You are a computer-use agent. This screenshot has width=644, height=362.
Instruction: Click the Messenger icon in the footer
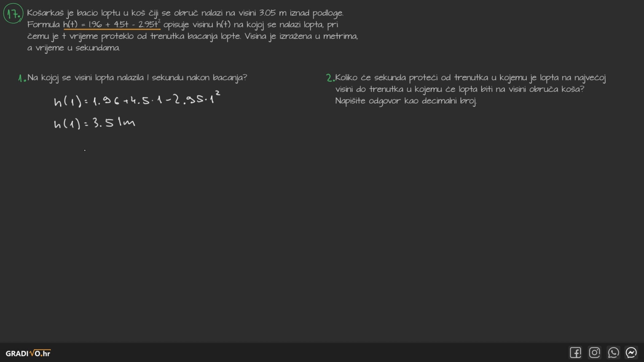tap(631, 353)
